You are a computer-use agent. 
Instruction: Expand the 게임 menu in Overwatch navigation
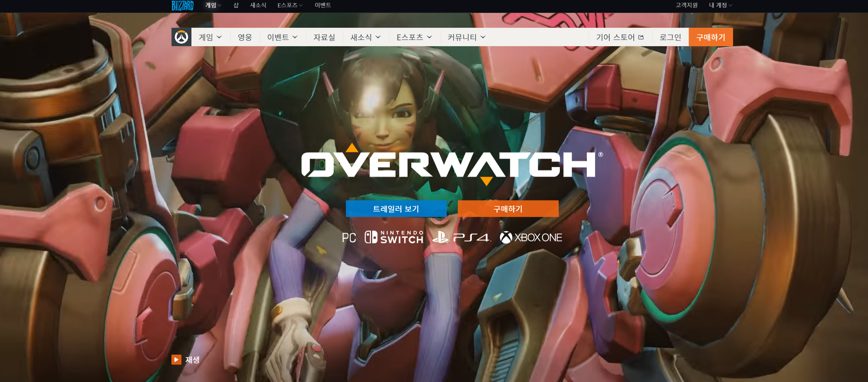pos(210,37)
